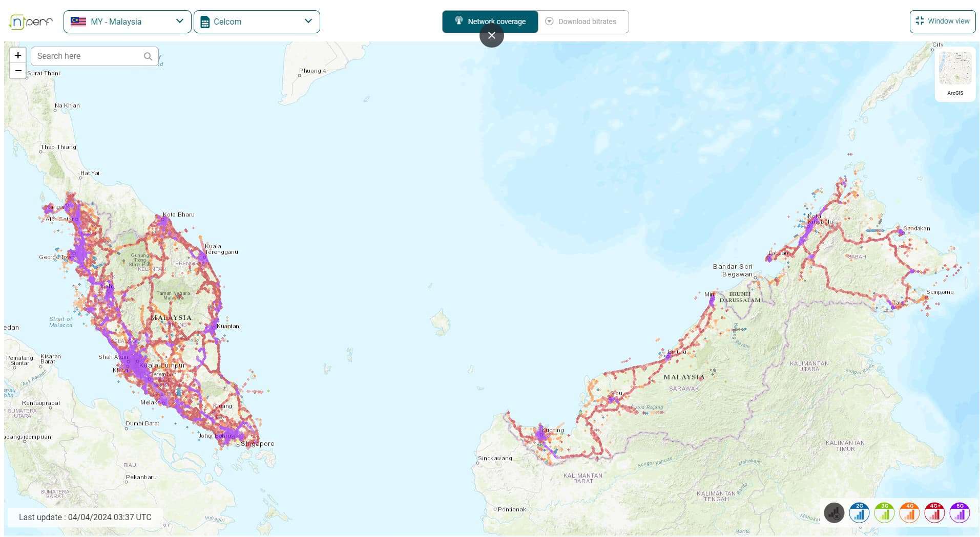Toggle the 5G coverage layer icon
Screen dimensions: 980x537
(960, 512)
